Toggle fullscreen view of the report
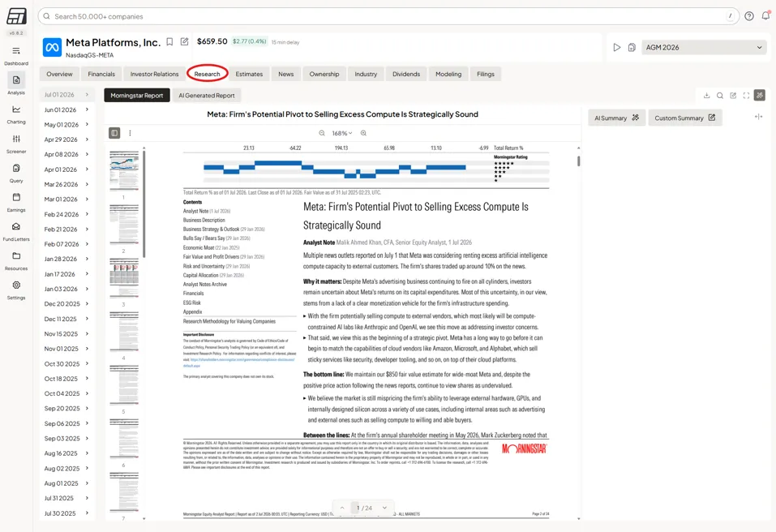776x532 pixels. (x=746, y=96)
